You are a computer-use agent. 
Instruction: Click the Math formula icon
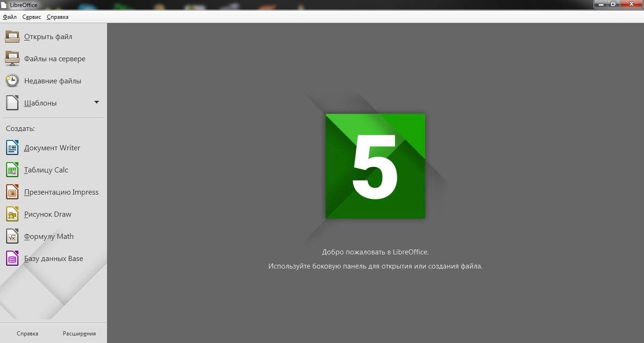12,237
